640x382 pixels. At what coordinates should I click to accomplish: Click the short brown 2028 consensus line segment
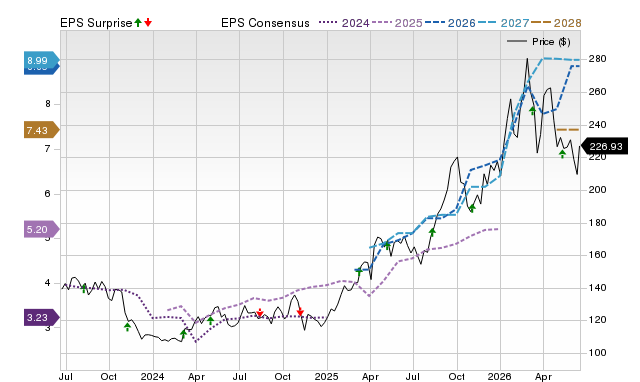point(568,130)
